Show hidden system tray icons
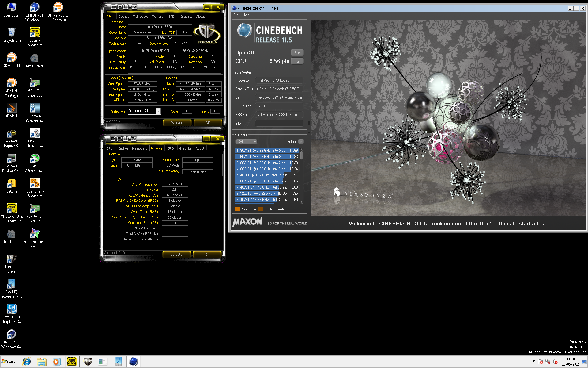This screenshot has height=368, width=588. click(534, 362)
